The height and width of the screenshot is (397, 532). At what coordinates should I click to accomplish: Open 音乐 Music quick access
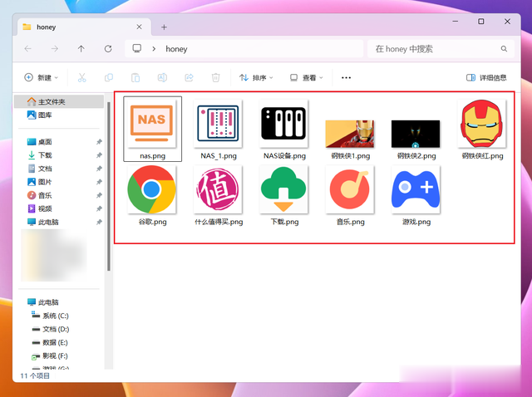[x=59, y=195]
